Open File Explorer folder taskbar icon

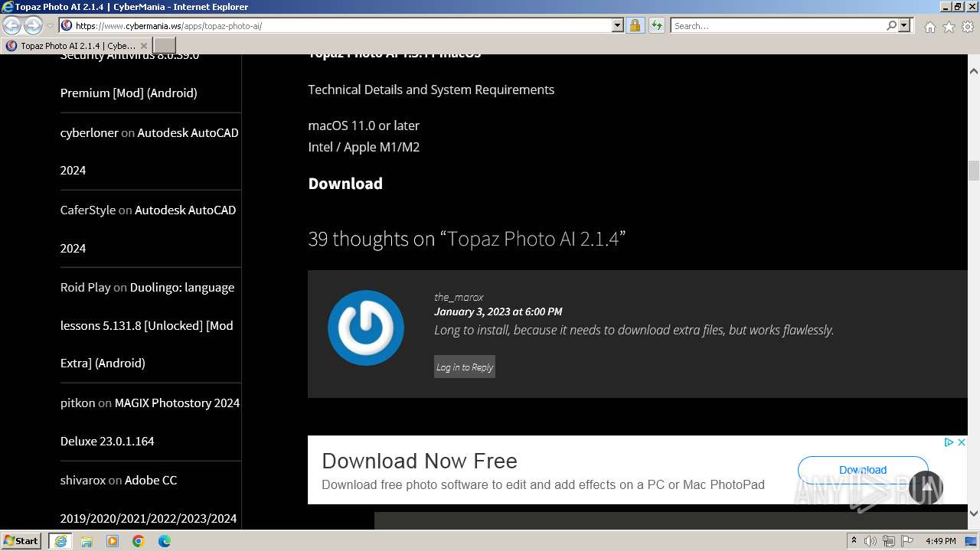(87, 541)
